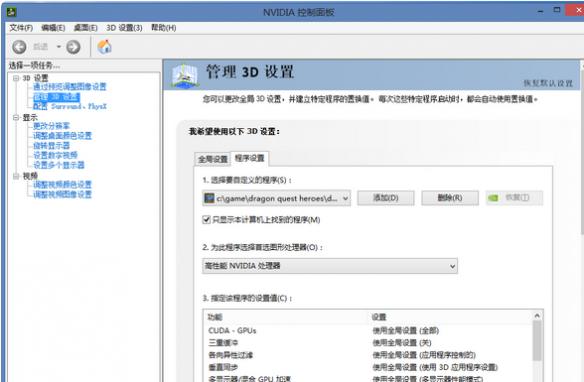Screen dimensions: 584x382
Task: Open 配置 Surround、PhysX link
Action: point(70,106)
